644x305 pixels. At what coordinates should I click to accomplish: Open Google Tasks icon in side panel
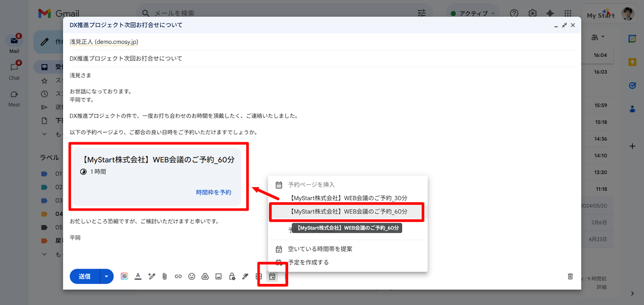pos(632,85)
